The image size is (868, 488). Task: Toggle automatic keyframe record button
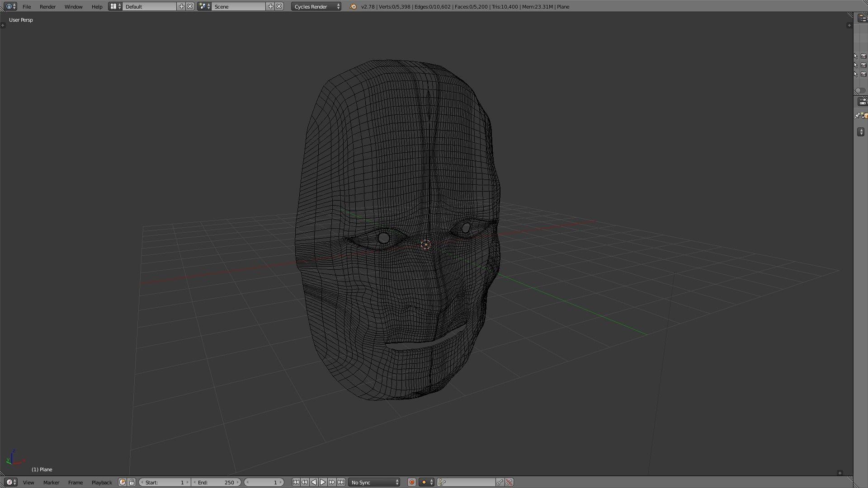[411, 482]
